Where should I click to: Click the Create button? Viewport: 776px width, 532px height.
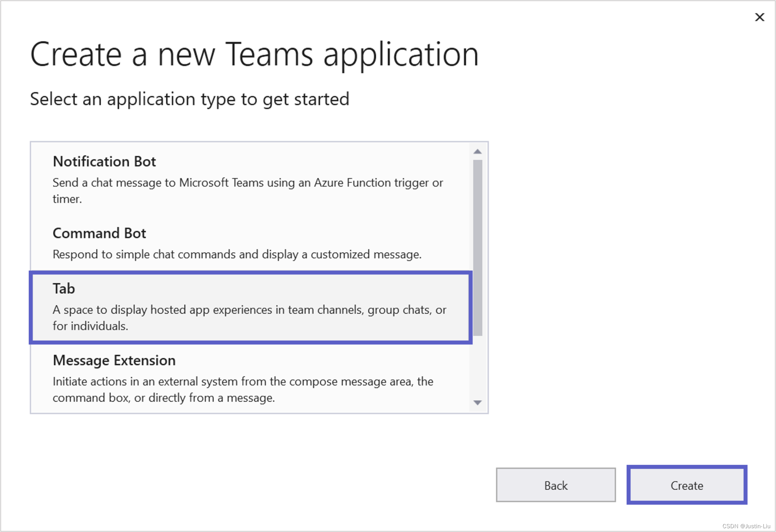(x=687, y=485)
